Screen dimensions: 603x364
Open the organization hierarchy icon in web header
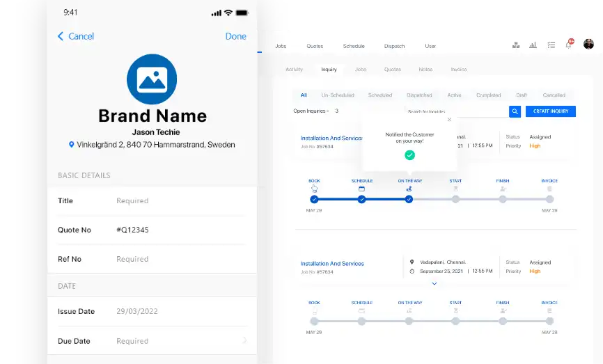click(516, 45)
